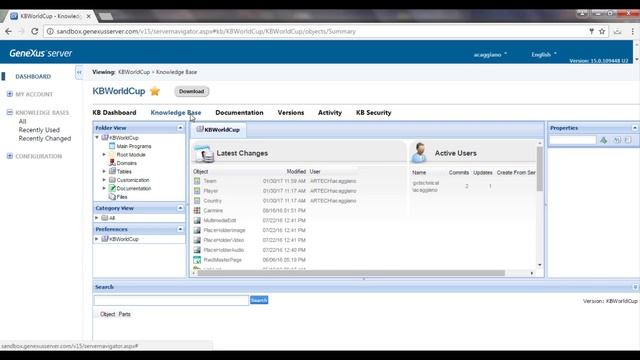Click the green filter icon in Properties toolbar
Viewport: 640px width, 360px height.
[604, 140]
